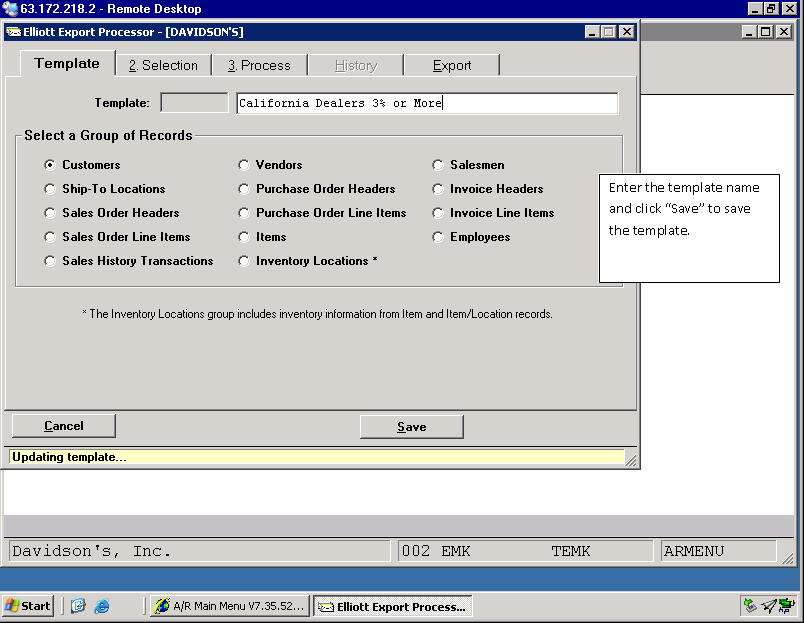Choose Purchase Order Headers option
Screen dimensions: 804x623
(x=244, y=189)
